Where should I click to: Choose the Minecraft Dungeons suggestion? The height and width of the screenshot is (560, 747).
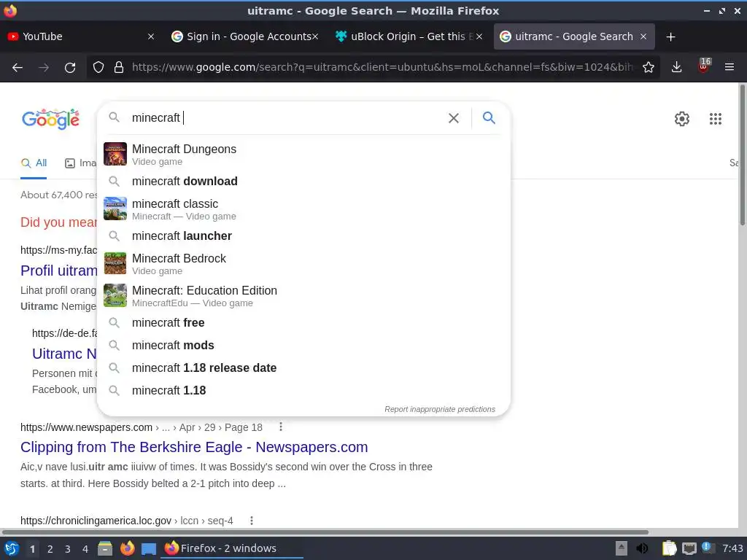[303, 155]
